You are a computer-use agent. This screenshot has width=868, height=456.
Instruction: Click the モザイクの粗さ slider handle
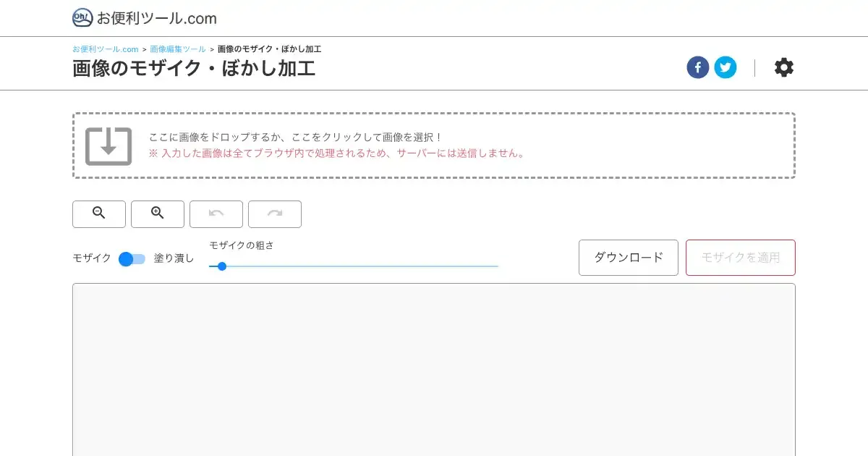222,266
